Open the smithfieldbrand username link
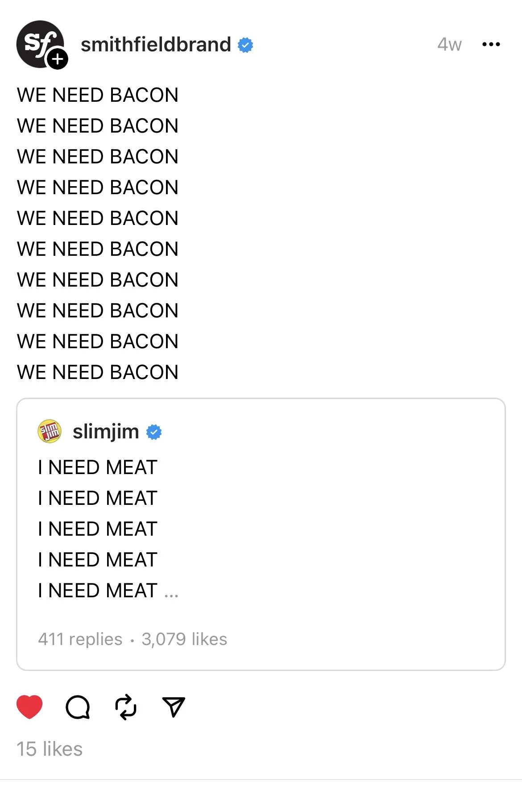This screenshot has height=812, width=522. (156, 44)
